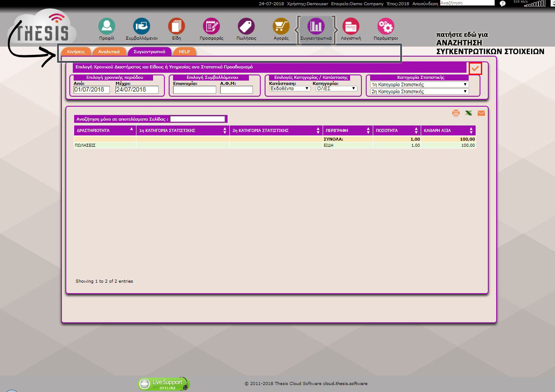This screenshot has width=555, height=392.
Task: Open the Πωλήσεις sales tag icon
Action: [246, 27]
